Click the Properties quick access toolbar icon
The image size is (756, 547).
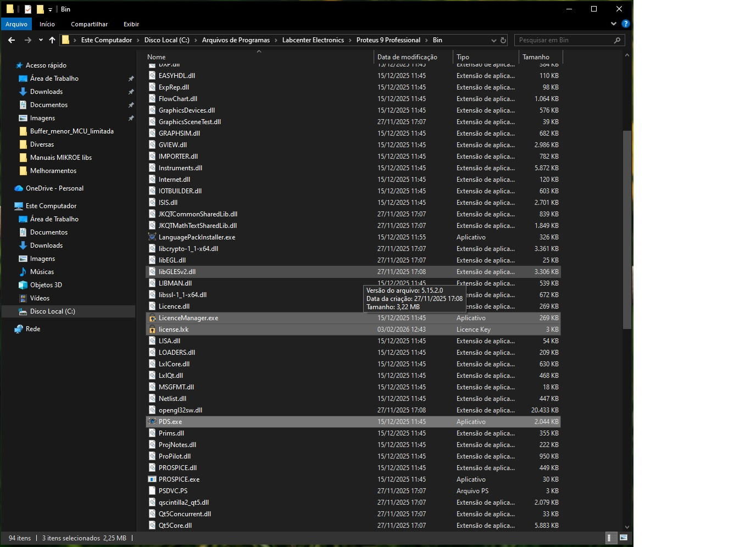pyautogui.click(x=28, y=9)
